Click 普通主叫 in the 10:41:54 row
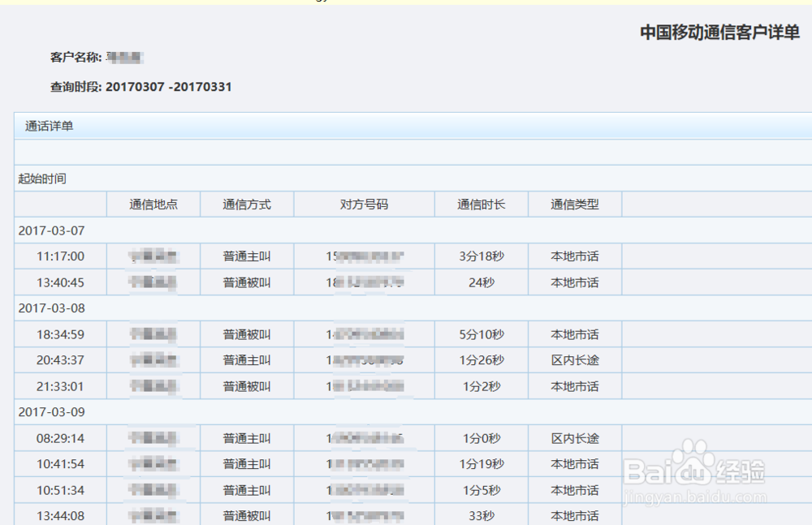Viewport: 812px width, 525px height. click(247, 464)
